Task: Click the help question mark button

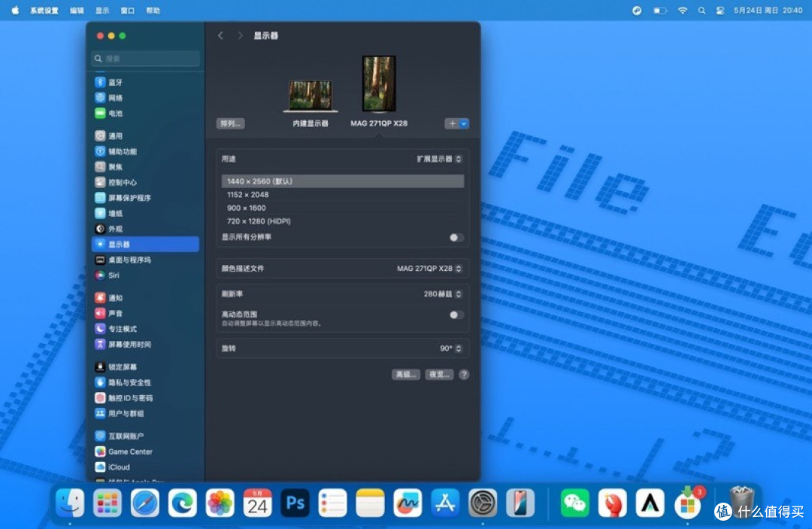Action: pyautogui.click(x=464, y=375)
